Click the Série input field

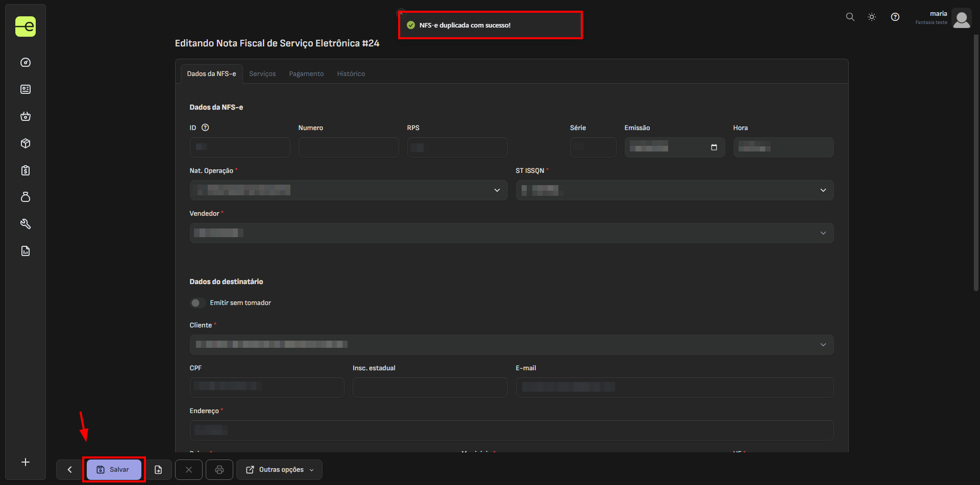click(x=593, y=147)
